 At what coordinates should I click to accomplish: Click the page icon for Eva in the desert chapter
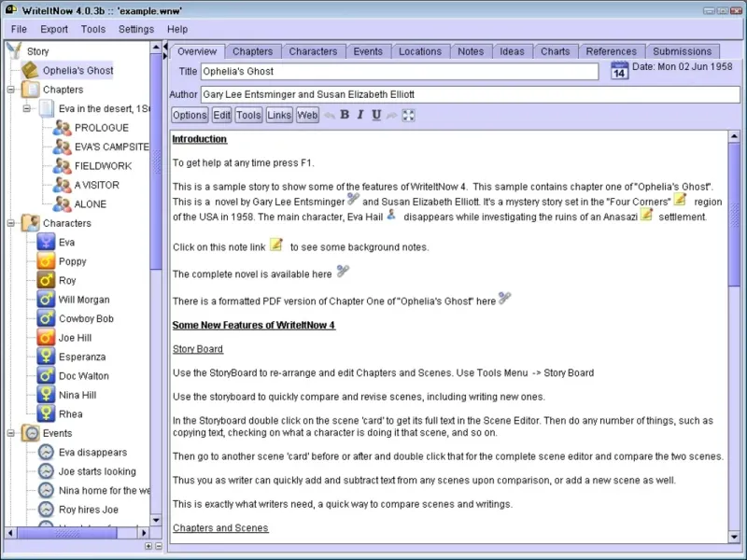click(46, 108)
